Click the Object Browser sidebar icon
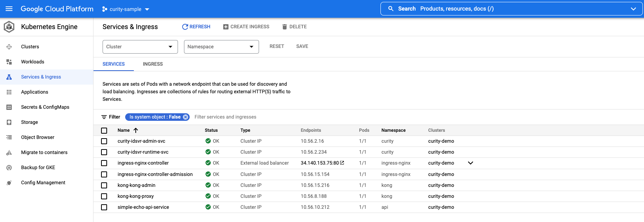 pyautogui.click(x=9, y=137)
